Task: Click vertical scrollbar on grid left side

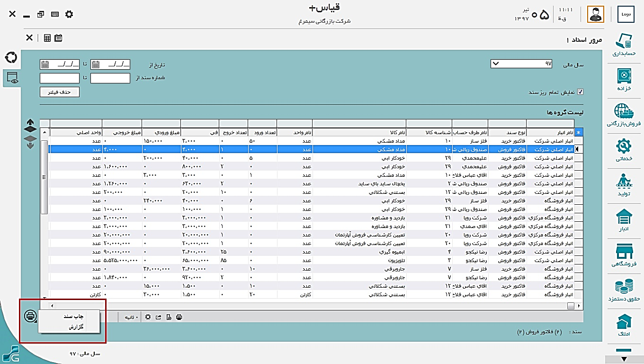Action: pos(45,177)
